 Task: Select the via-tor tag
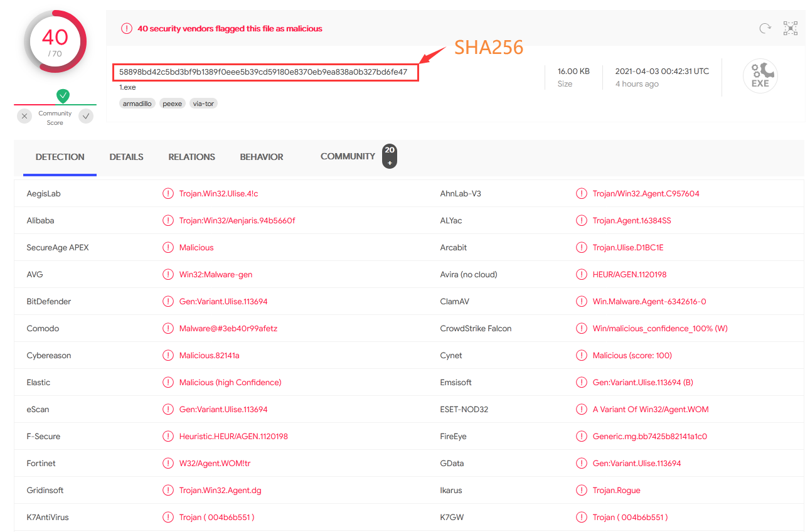tap(203, 104)
